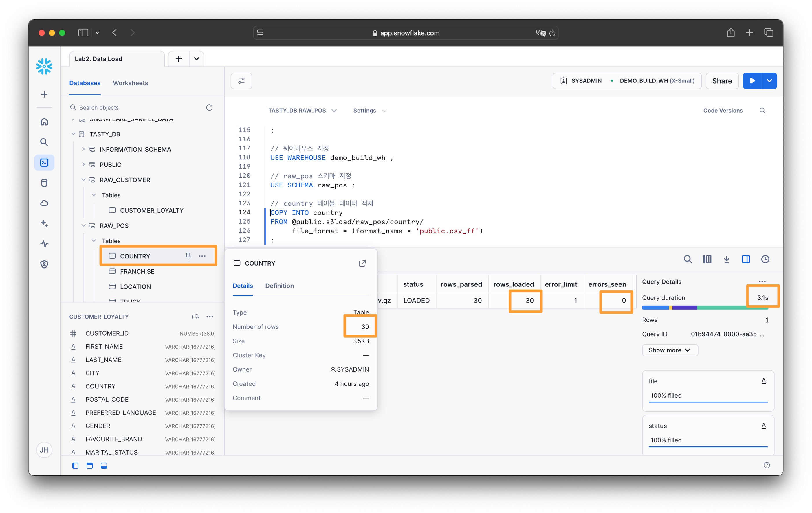
Task: Download query results
Action: pyautogui.click(x=726, y=259)
